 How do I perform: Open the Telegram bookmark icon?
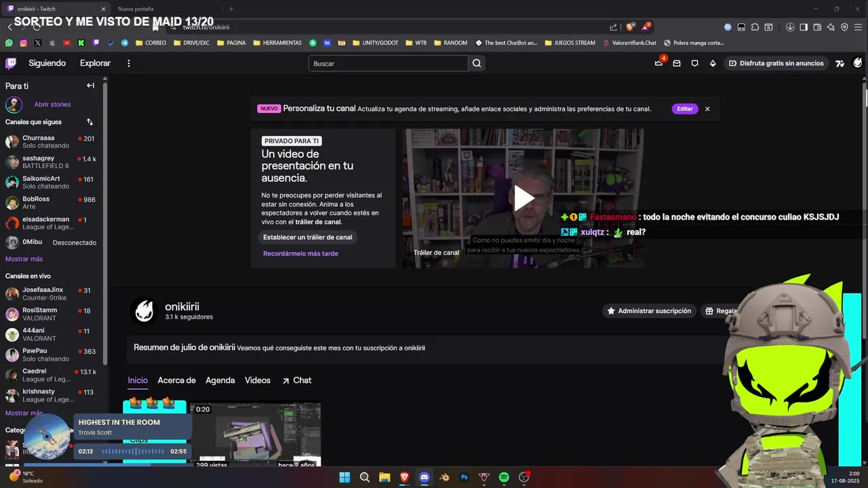[x=125, y=43]
